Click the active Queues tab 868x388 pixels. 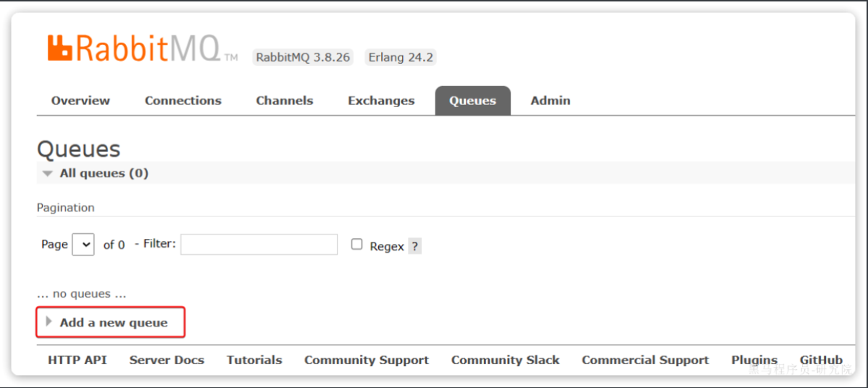[472, 101]
